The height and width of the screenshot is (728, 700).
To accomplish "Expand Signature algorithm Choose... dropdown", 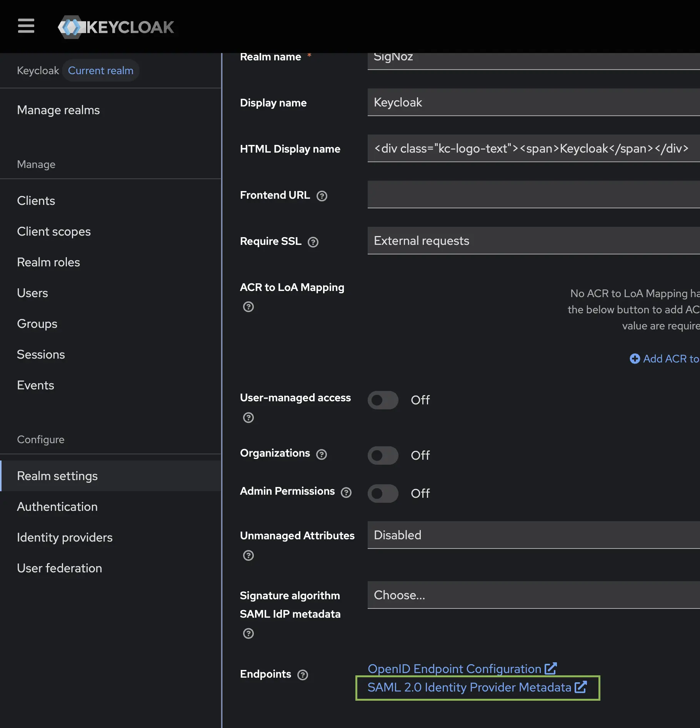I will pyautogui.click(x=533, y=595).
